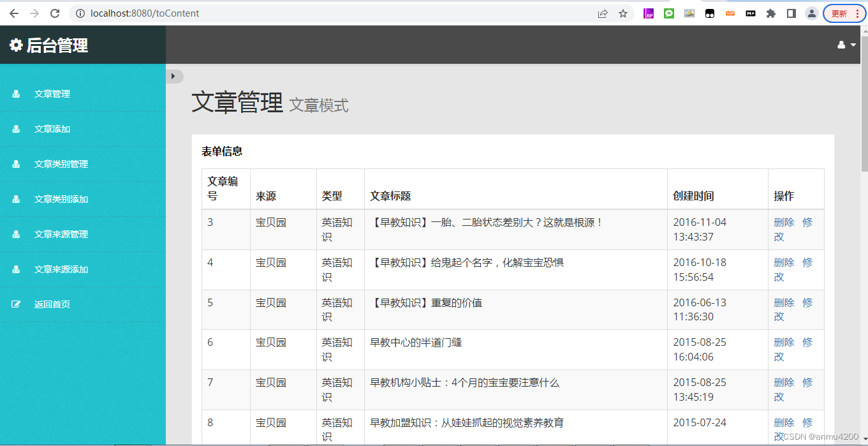Open the user account dropdown in header

click(x=846, y=45)
